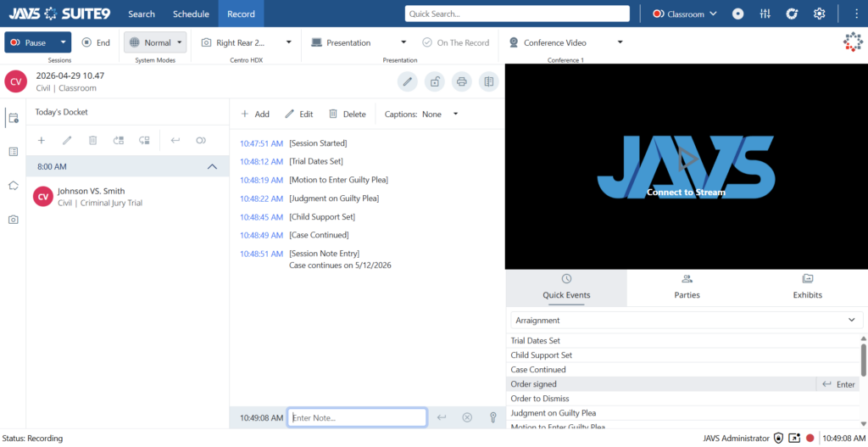The height and width of the screenshot is (447, 868).
Task: Switch to the Parties tab
Action: [687, 288]
